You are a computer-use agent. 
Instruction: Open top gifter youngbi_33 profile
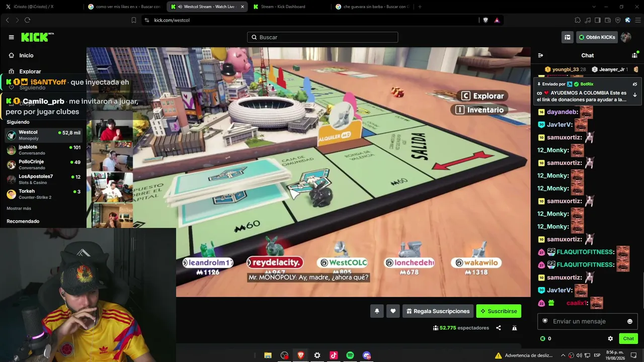click(x=566, y=69)
